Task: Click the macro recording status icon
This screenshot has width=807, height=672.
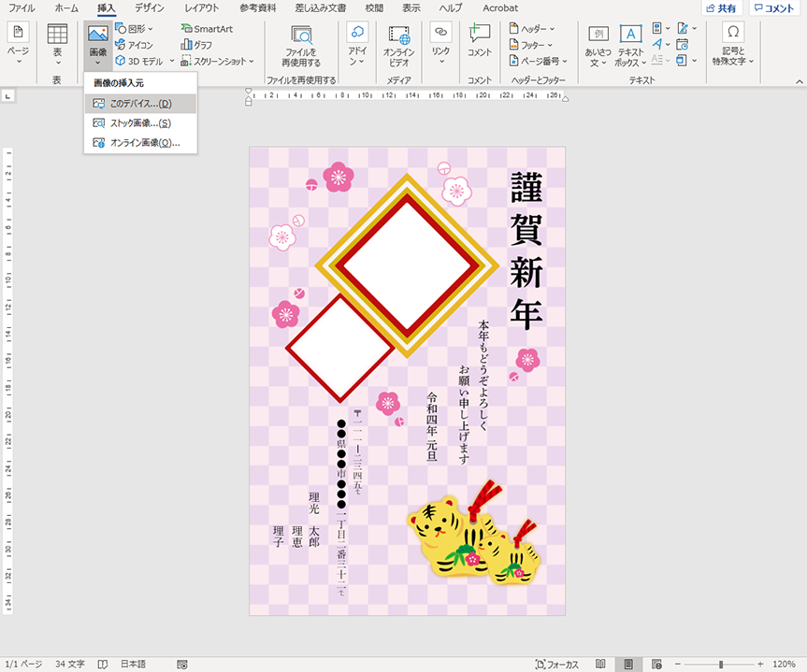Action: pyautogui.click(x=182, y=665)
